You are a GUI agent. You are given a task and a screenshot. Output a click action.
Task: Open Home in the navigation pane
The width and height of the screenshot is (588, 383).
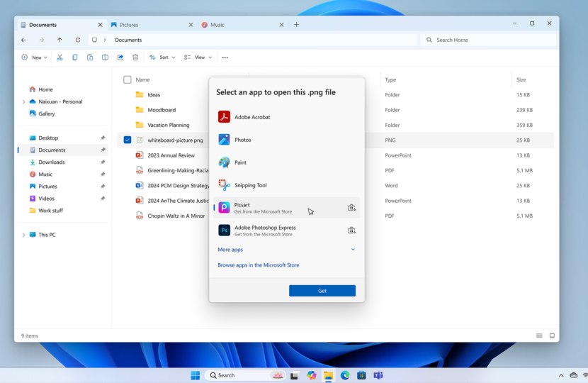pyautogui.click(x=62, y=89)
